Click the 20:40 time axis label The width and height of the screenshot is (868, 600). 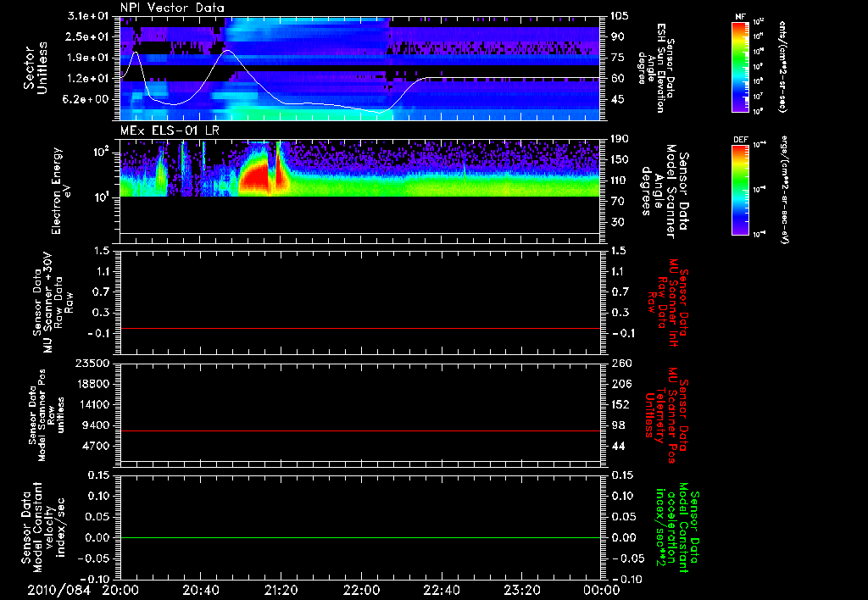[200, 590]
